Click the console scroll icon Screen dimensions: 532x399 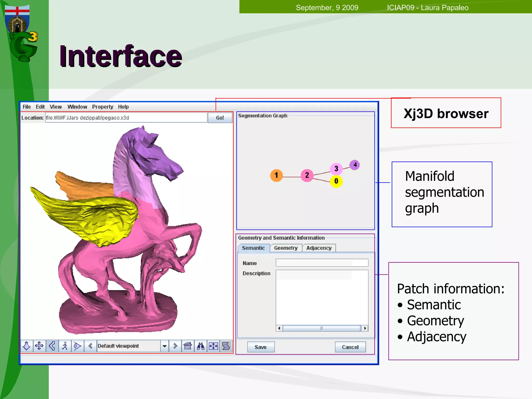click(x=226, y=346)
